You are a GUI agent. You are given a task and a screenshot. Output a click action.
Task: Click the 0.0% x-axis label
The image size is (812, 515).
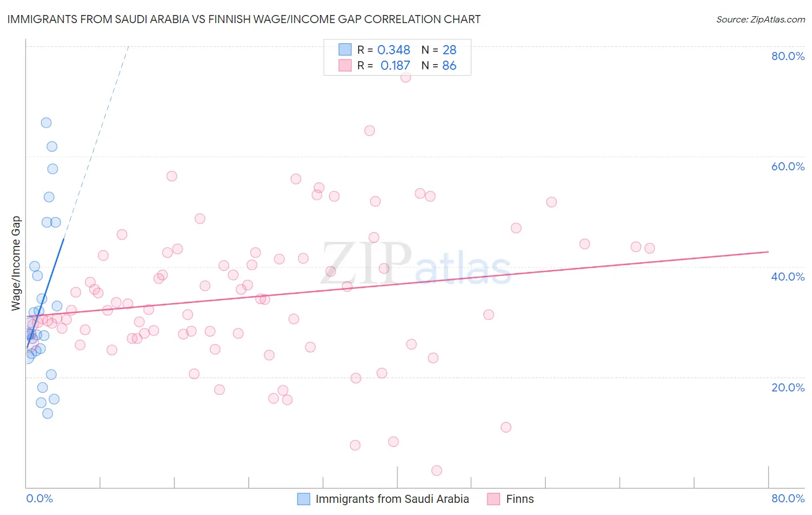pos(39,498)
